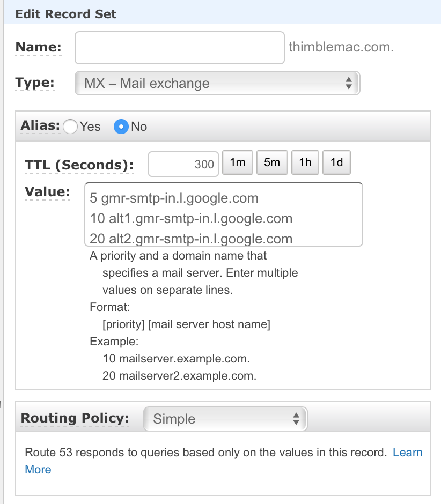Screen dimensions: 441x504
Task: Select the Alias No radio button
Action: click(x=121, y=127)
